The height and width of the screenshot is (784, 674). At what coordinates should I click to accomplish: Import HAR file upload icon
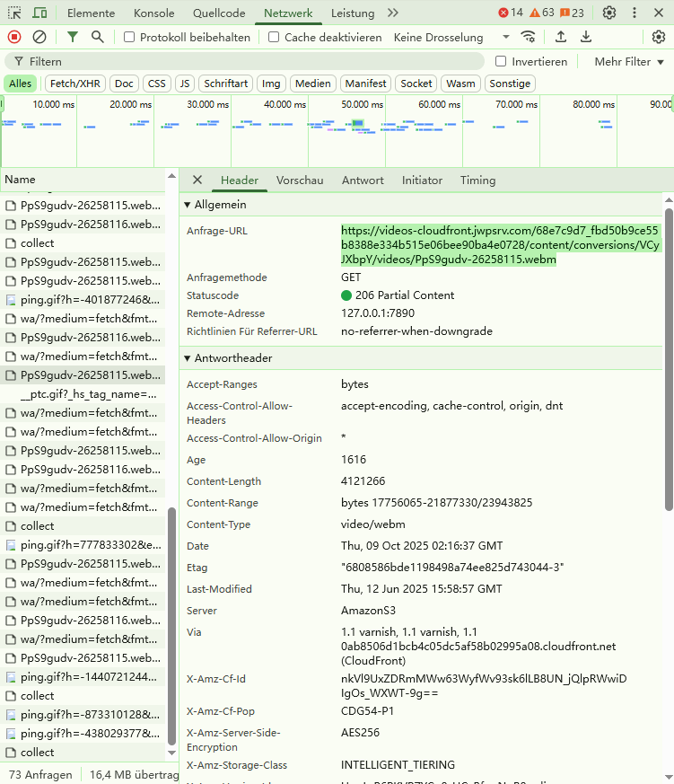[561, 37]
